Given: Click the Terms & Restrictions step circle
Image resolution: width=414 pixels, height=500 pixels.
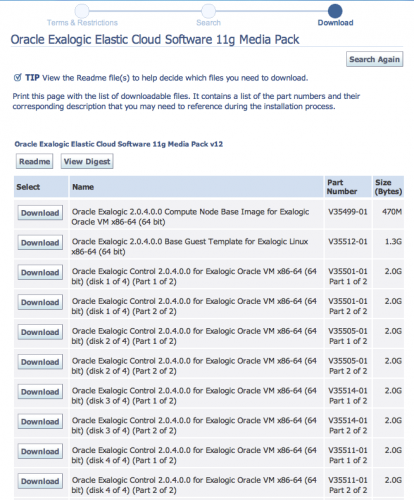Looking at the screenshot, I should pos(82,11).
